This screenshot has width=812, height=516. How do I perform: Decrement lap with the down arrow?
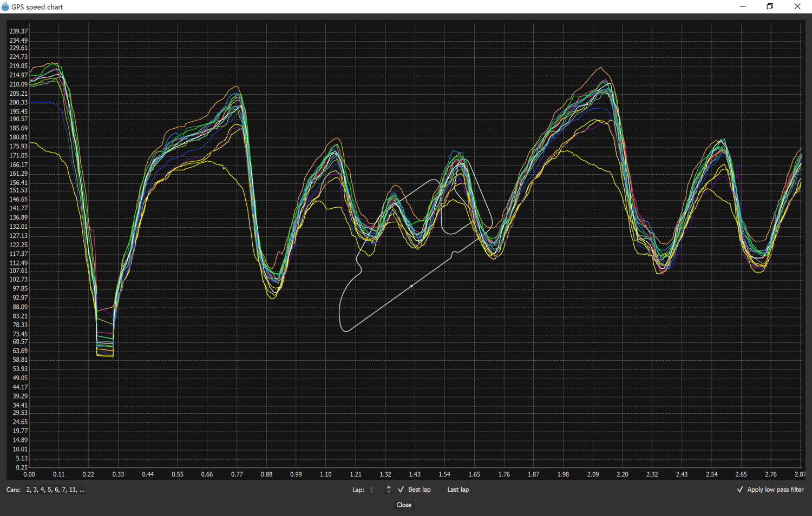[389, 492]
